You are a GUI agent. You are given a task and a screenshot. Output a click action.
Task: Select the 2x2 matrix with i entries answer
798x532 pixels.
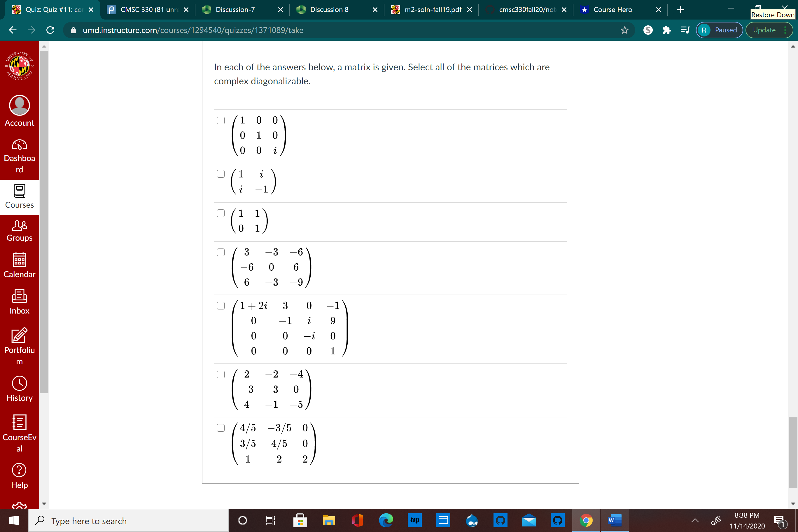pyautogui.click(x=221, y=173)
